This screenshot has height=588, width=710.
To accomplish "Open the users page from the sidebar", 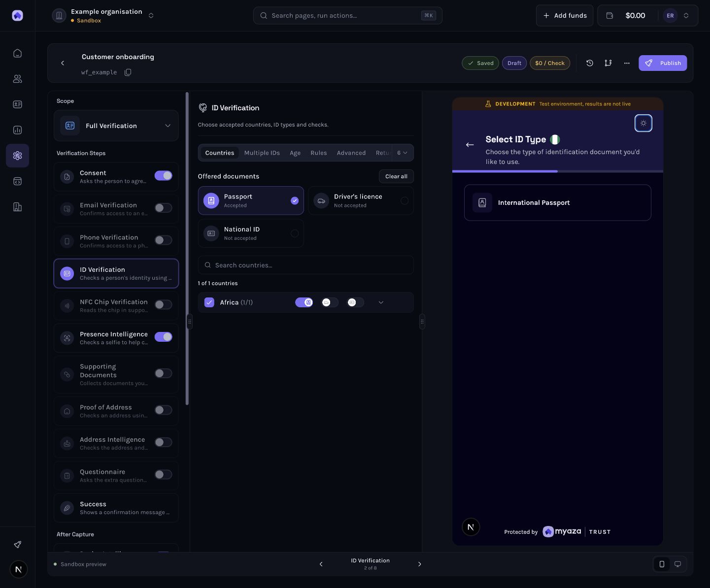I will click(x=17, y=79).
